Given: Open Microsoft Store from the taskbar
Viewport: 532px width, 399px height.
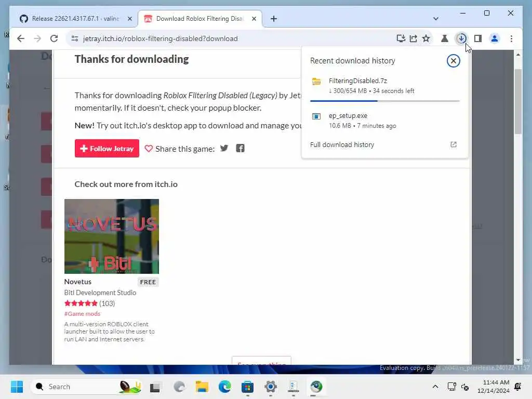Looking at the screenshot, I should coord(247,387).
